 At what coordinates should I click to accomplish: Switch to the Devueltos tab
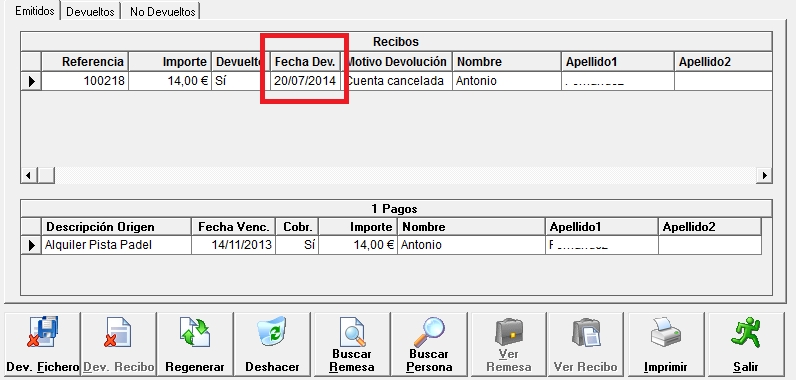90,12
